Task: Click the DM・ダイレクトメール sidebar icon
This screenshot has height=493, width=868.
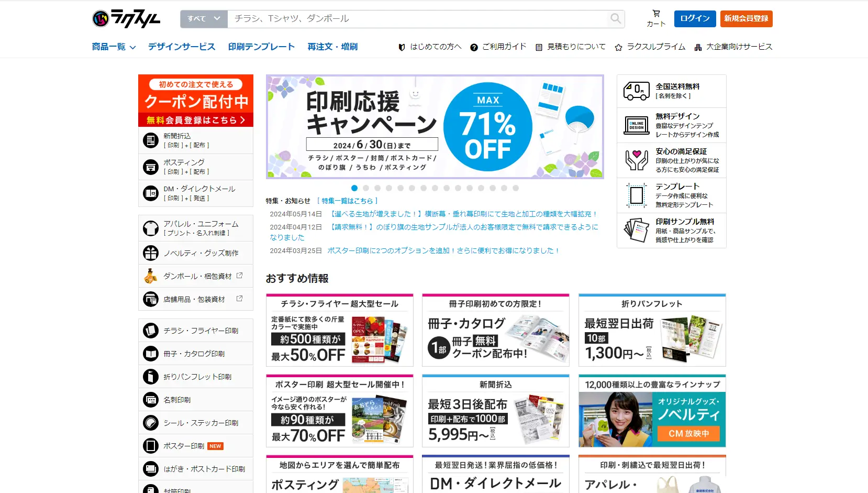Action: (x=151, y=193)
